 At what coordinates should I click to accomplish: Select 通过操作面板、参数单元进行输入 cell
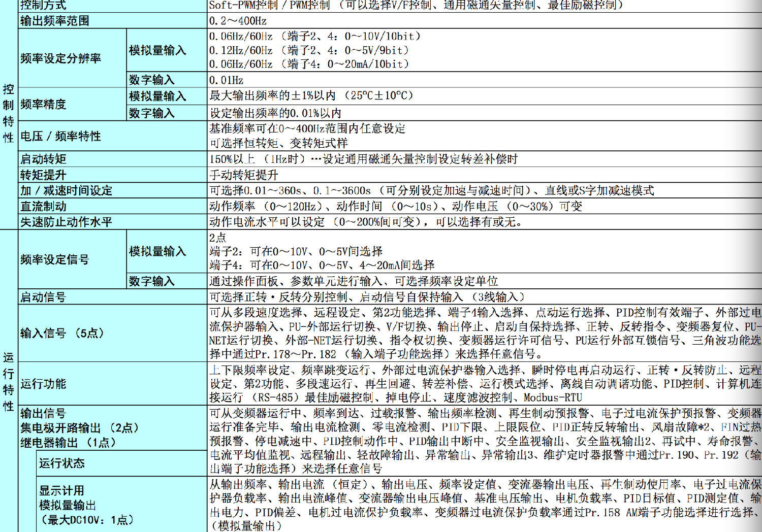tap(485, 281)
